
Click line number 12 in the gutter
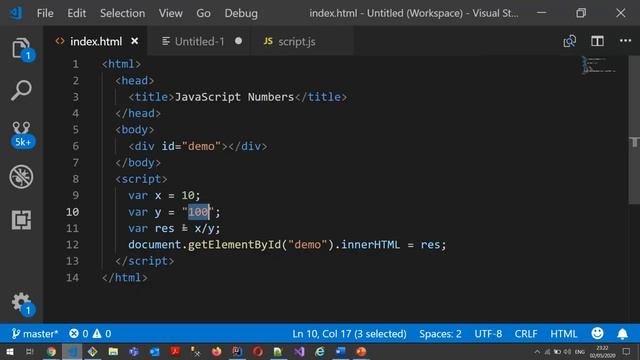(73, 244)
